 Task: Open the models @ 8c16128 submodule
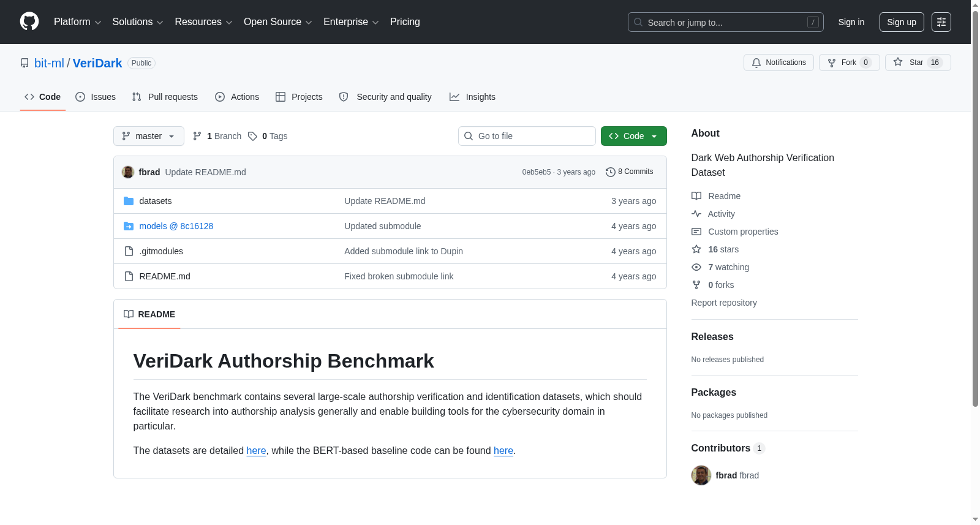pos(176,226)
